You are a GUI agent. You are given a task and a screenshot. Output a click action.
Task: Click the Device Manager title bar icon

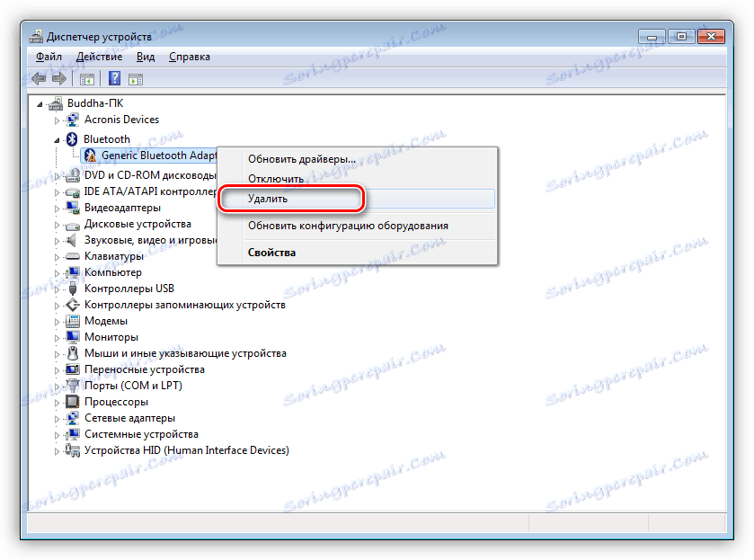(36, 37)
